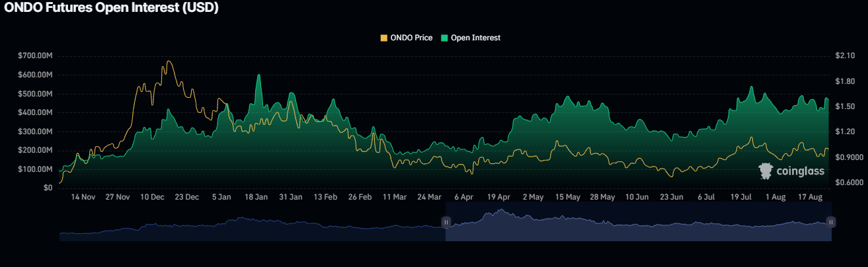
Task: Click the 1 Aug date label
Action: coord(775,197)
